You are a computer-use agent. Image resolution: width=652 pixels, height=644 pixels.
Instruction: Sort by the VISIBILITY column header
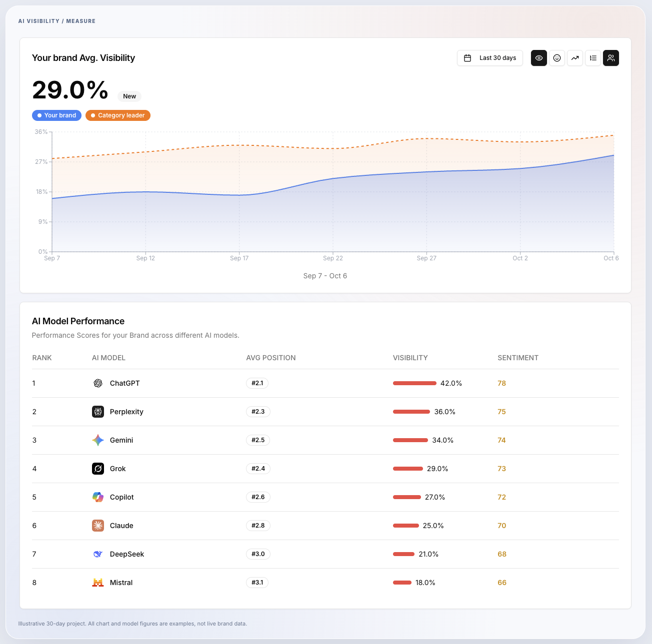[410, 358]
